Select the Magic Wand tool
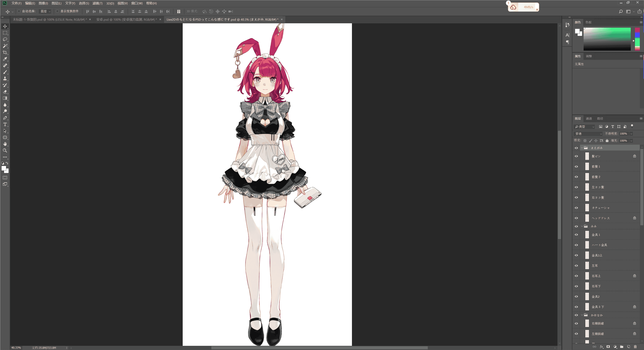 click(5, 46)
